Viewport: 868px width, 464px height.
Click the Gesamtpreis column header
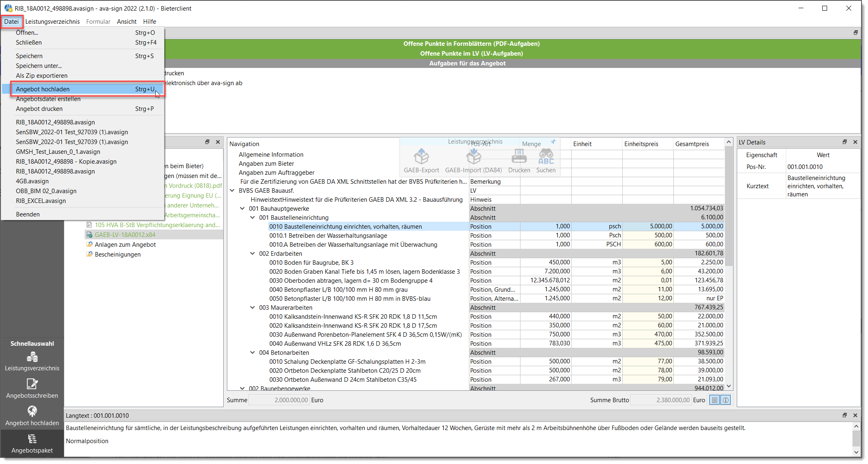tap(699, 144)
